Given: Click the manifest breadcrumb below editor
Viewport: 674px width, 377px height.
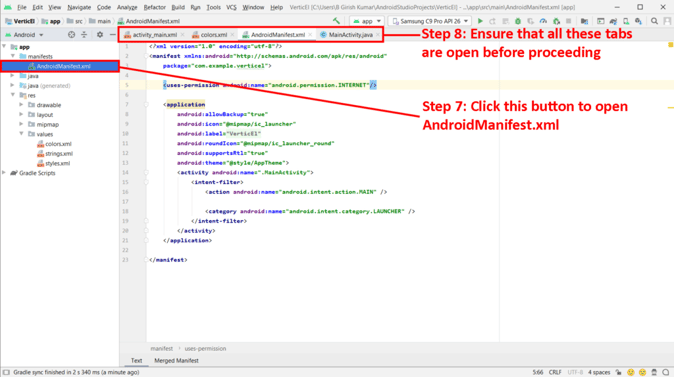Looking at the screenshot, I should point(162,349).
